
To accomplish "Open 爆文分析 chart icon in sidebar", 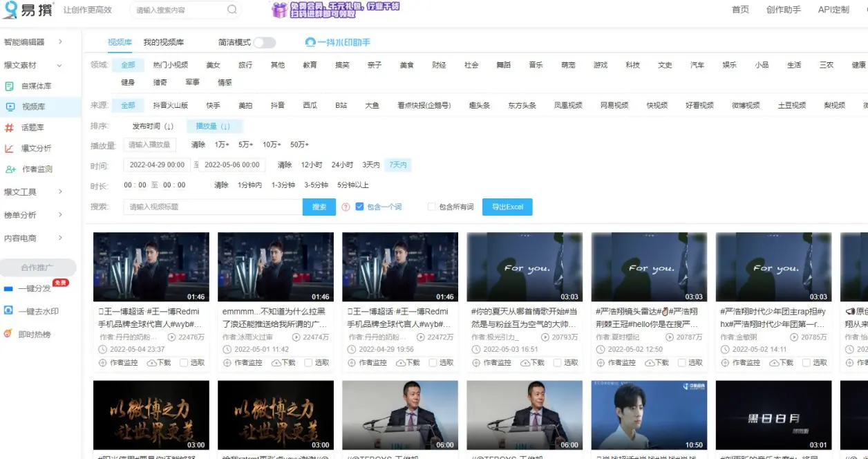I will pos(10,148).
